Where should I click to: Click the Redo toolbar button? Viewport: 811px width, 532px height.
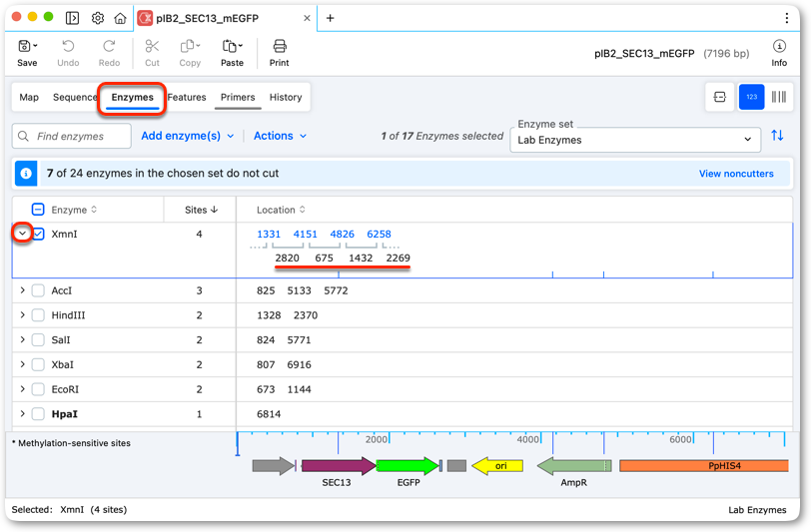(109, 53)
